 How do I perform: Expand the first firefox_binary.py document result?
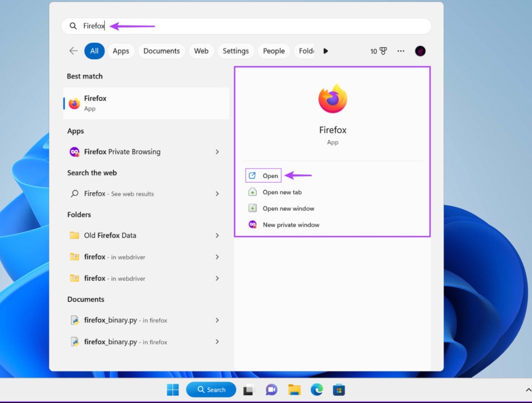(x=218, y=320)
